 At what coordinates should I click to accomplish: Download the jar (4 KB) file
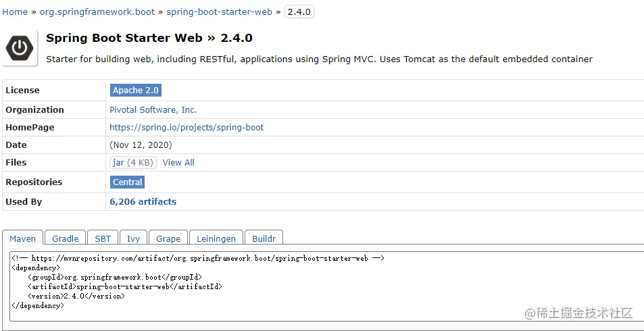tap(133, 162)
